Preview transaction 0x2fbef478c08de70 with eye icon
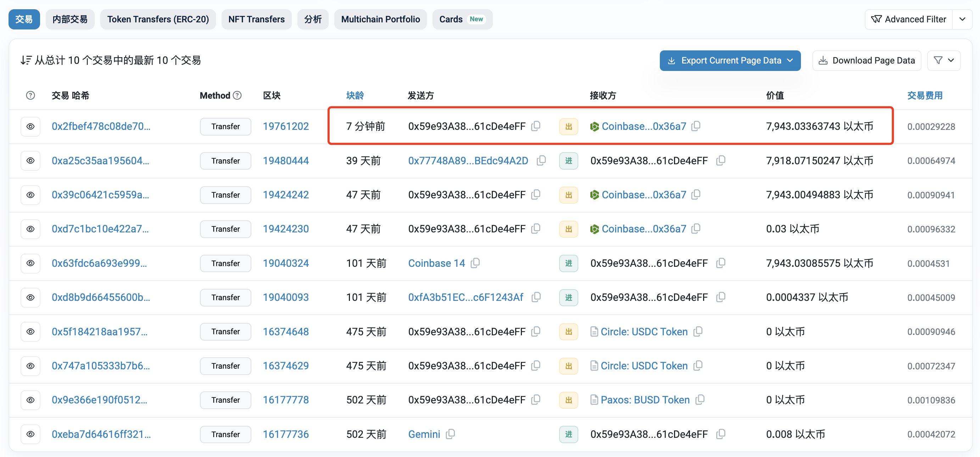The width and height of the screenshot is (980, 457). (x=30, y=126)
